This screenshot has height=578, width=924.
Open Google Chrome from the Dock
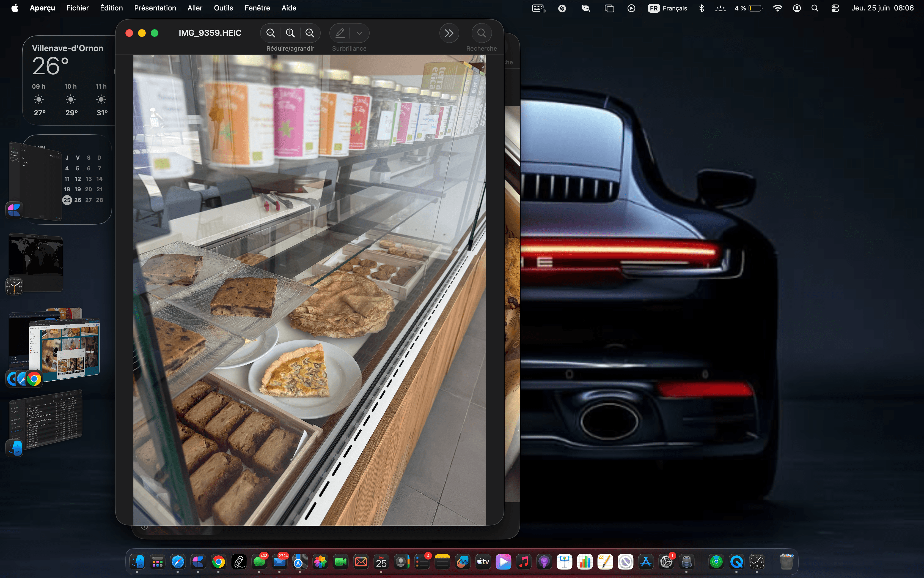(218, 562)
